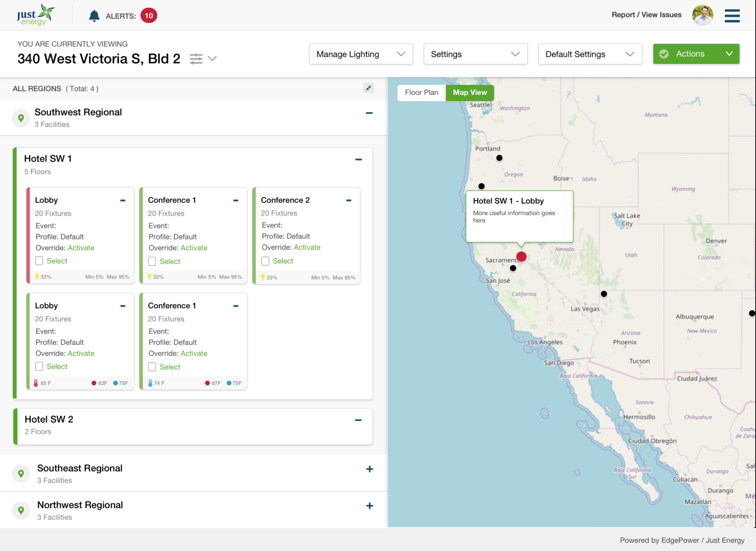Open the green Actions button
Viewport: 756px width, 551px height.
click(x=696, y=54)
